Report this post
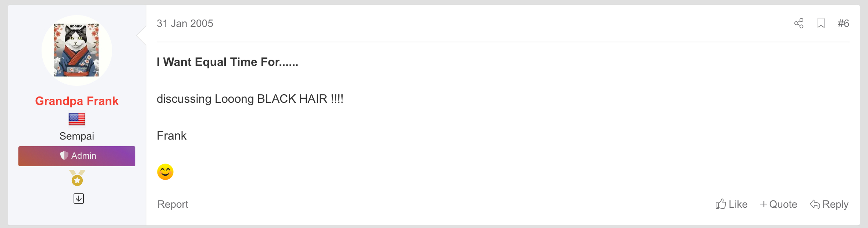 point(173,204)
